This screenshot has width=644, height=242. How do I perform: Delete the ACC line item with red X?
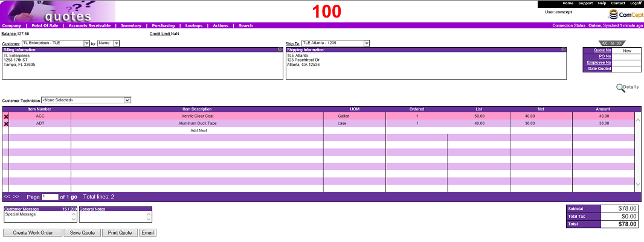[x=7, y=116]
